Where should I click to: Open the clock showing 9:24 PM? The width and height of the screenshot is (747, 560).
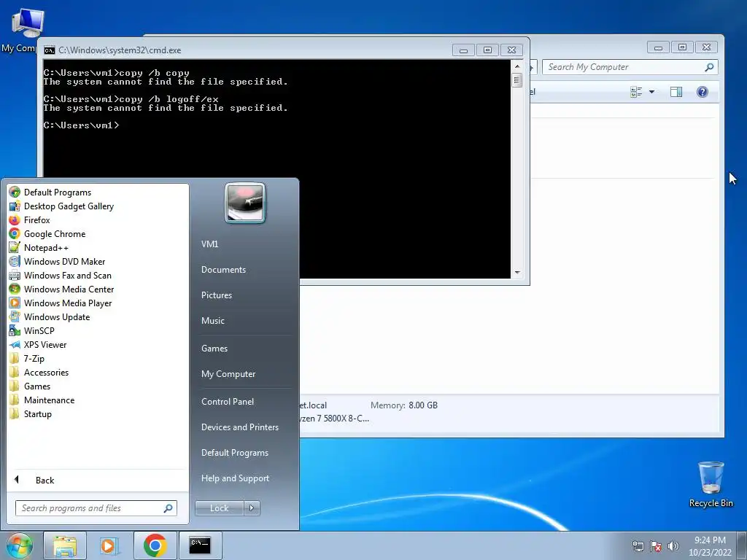coord(710,546)
